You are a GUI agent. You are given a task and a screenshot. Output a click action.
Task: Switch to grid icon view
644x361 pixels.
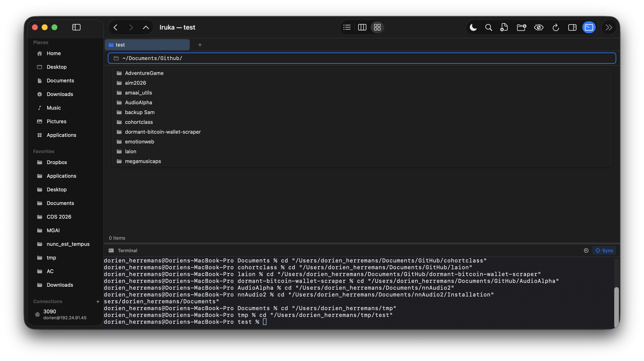tap(377, 27)
